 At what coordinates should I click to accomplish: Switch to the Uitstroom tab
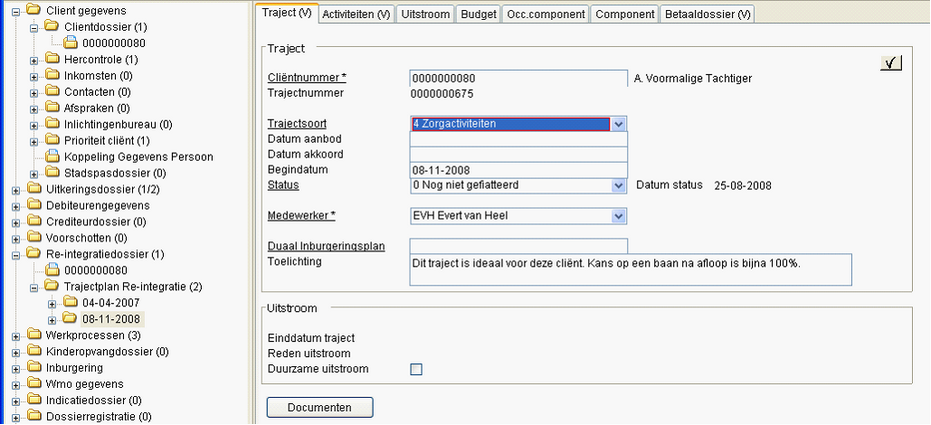(426, 14)
